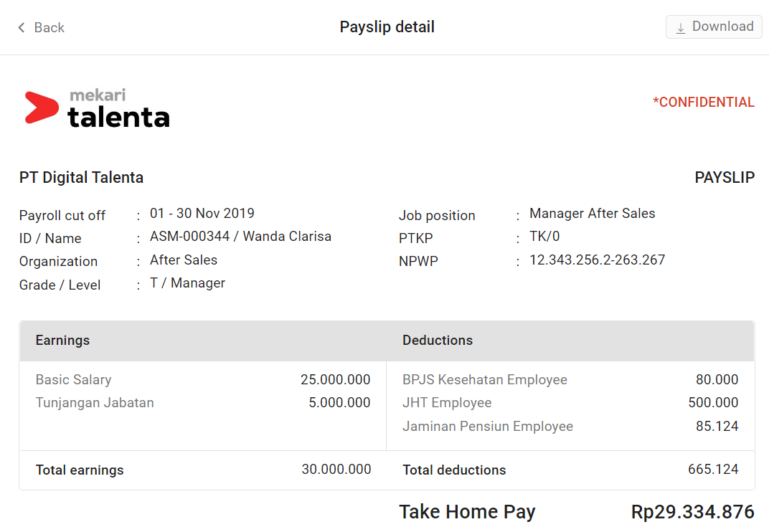Select the Payslip detail title
Image resolution: width=769 pixels, height=532 pixels.
coord(387,27)
